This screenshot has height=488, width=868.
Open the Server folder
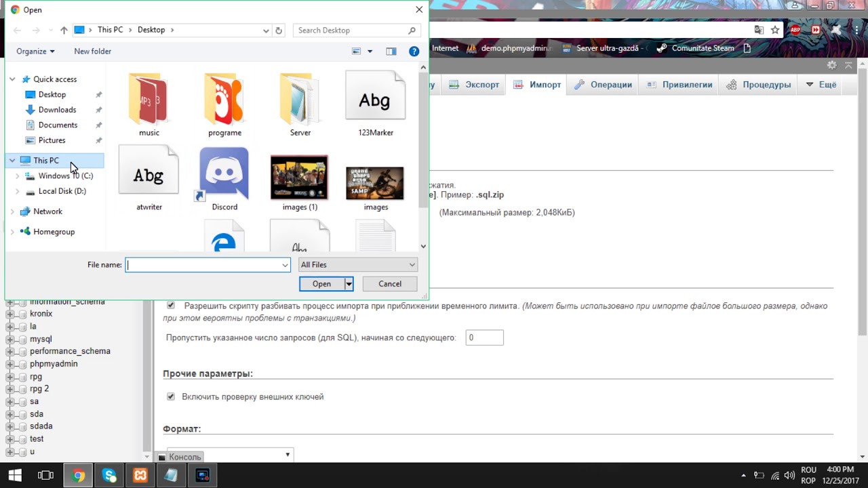(300, 105)
